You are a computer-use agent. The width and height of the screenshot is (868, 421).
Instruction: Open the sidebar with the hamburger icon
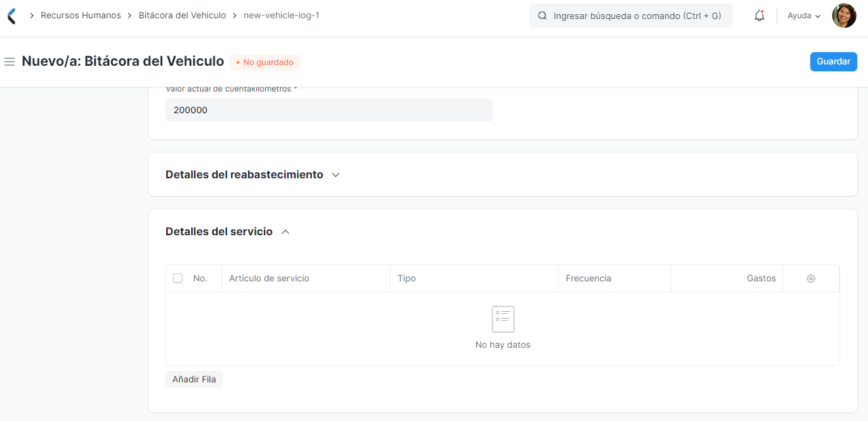[9, 61]
